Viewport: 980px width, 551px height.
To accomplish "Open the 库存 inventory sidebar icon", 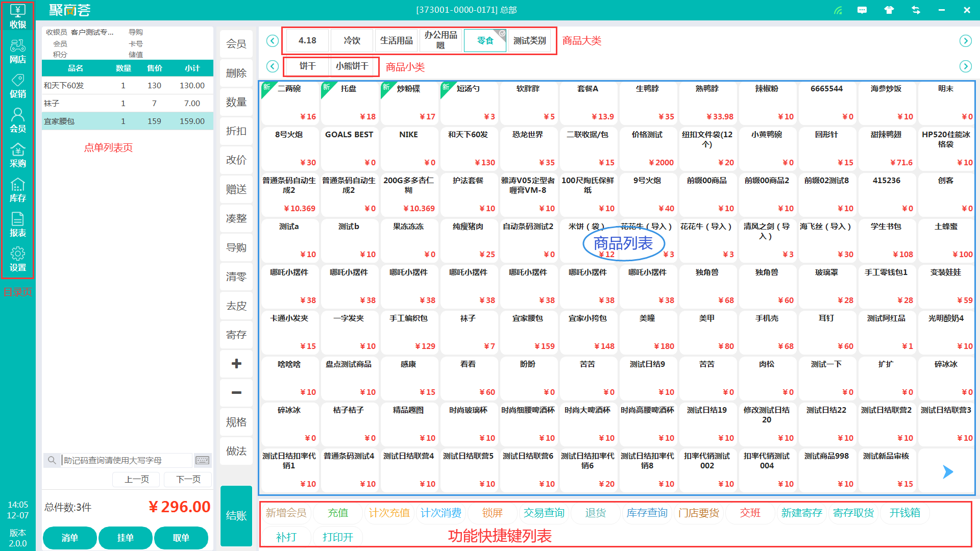I will pos(18,190).
